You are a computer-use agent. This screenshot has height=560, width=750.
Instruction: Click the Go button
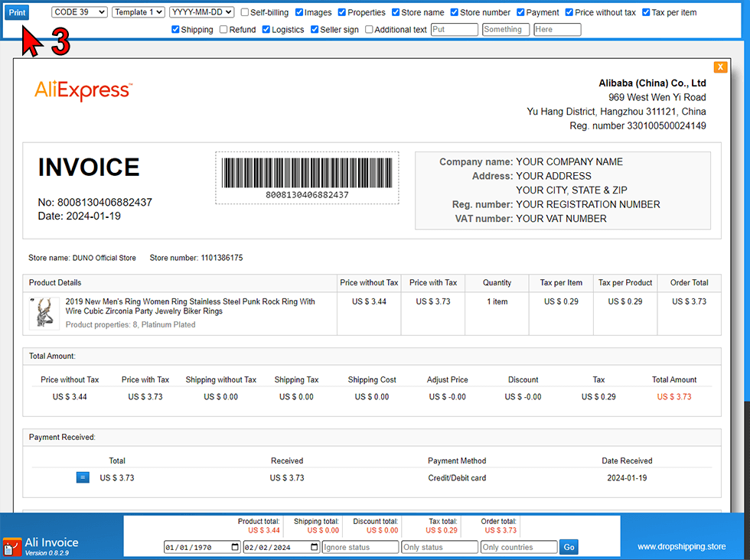tap(569, 547)
